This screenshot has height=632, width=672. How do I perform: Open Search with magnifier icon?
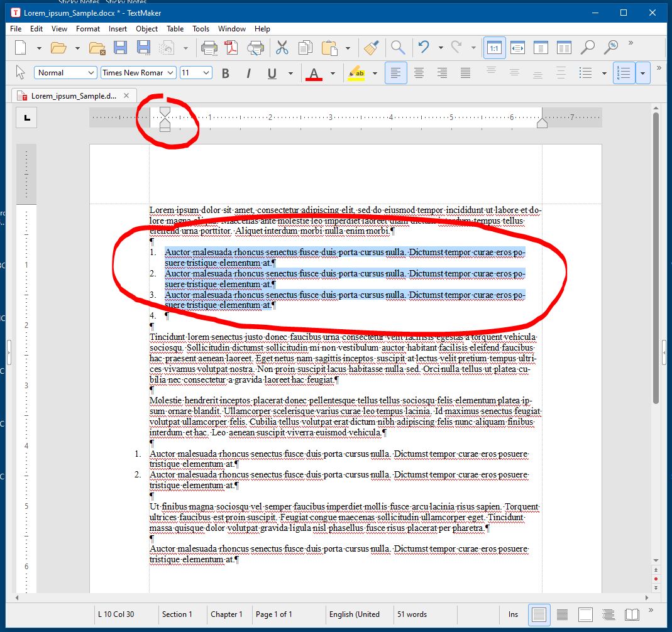coord(397,48)
